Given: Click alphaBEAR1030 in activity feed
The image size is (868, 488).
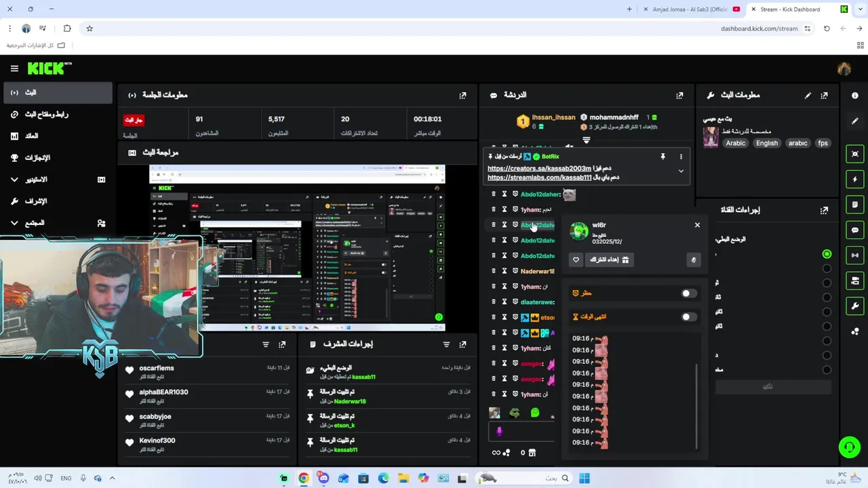Looking at the screenshot, I should [x=163, y=392].
